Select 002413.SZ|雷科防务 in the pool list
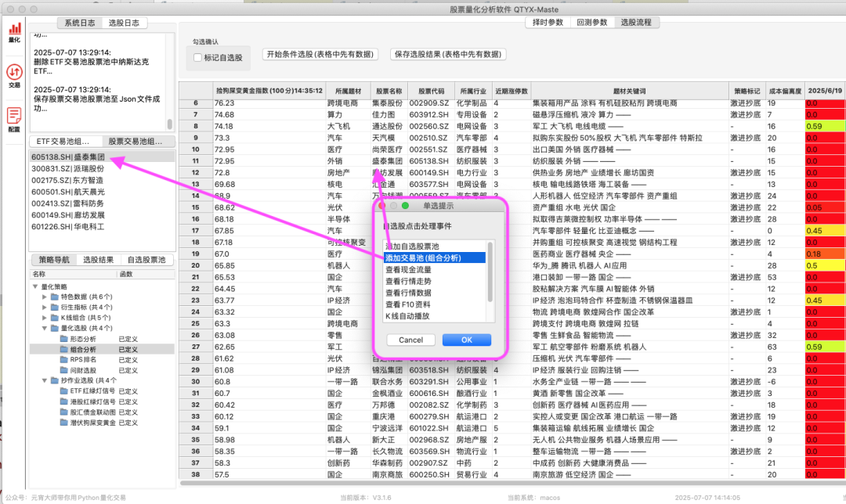 pos(102,203)
